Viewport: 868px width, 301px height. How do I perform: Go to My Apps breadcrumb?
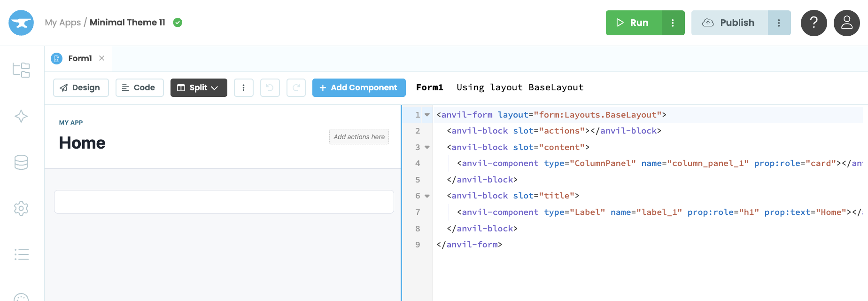pos(63,23)
